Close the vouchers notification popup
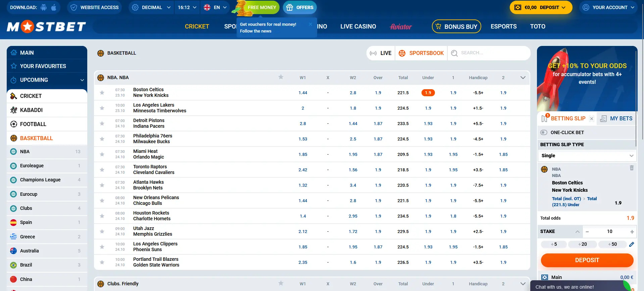This screenshot has height=291, width=644. [x=310, y=24]
